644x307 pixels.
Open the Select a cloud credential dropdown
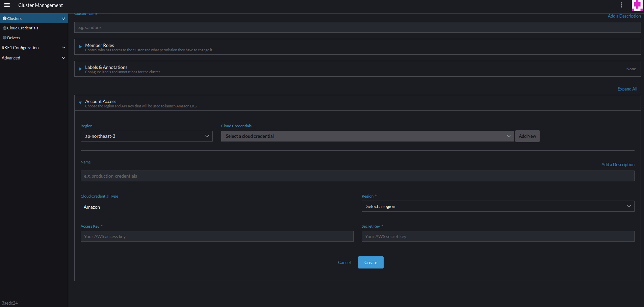[367, 136]
